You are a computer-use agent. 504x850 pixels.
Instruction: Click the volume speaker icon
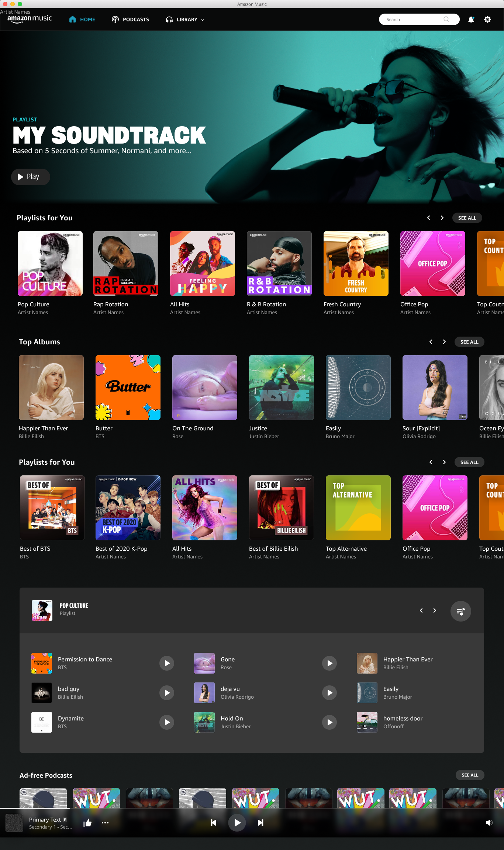click(489, 823)
